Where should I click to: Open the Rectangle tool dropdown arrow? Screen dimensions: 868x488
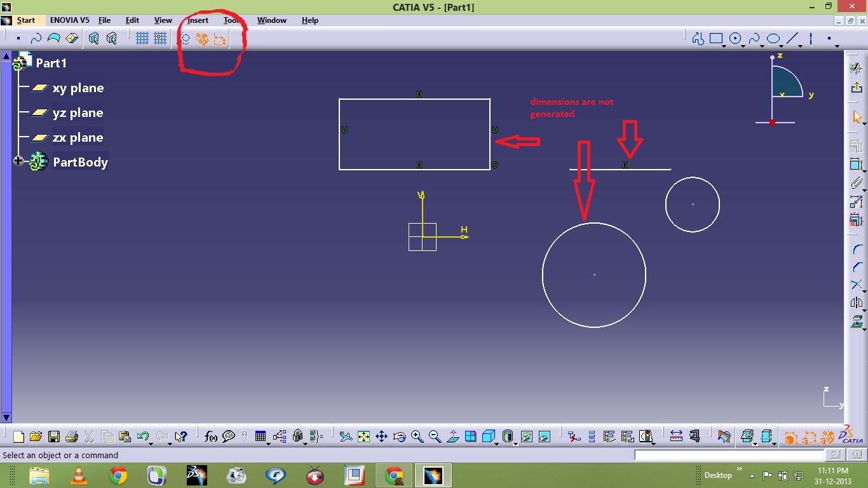coord(724,45)
